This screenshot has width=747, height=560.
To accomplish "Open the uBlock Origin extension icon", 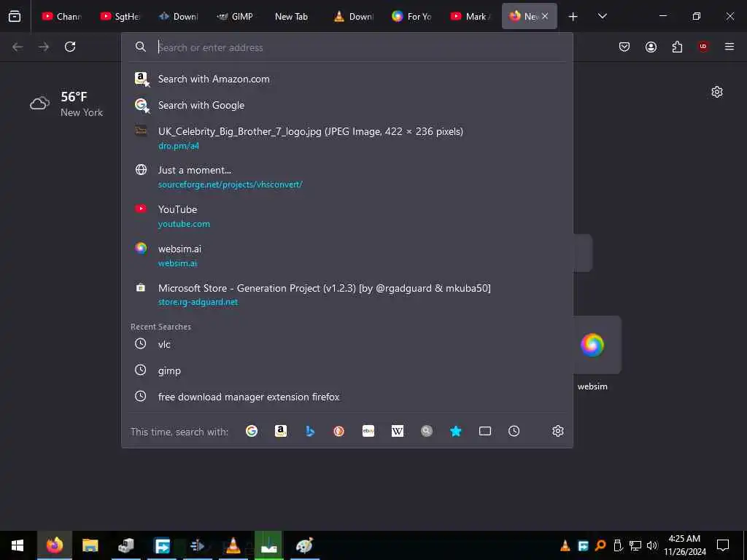I will click(x=703, y=47).
